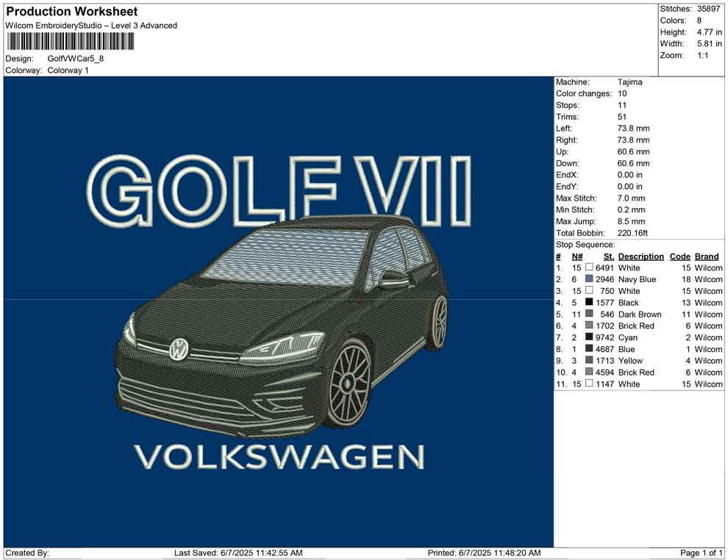Click the barcode under the worksheet title
This screenshot has height=560, width=728.
point(70,42)
